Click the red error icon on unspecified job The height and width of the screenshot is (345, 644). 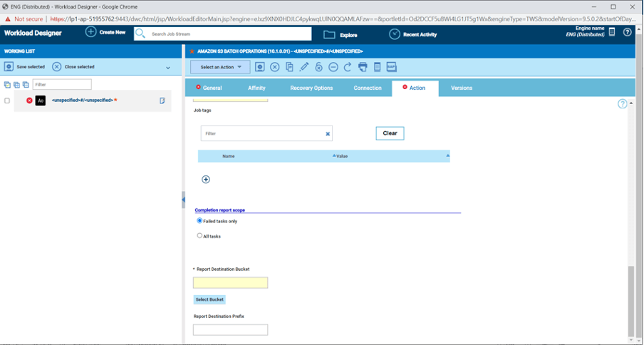(29, 101)
